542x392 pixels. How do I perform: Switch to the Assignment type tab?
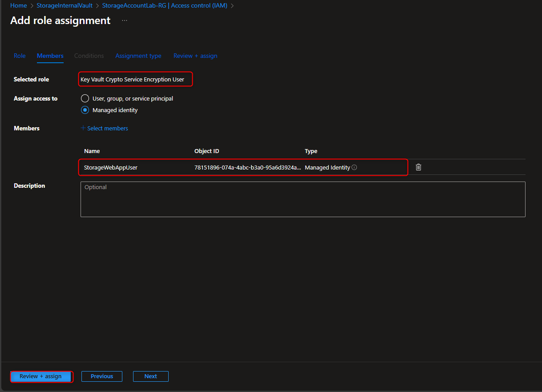(x=138, y=56)
